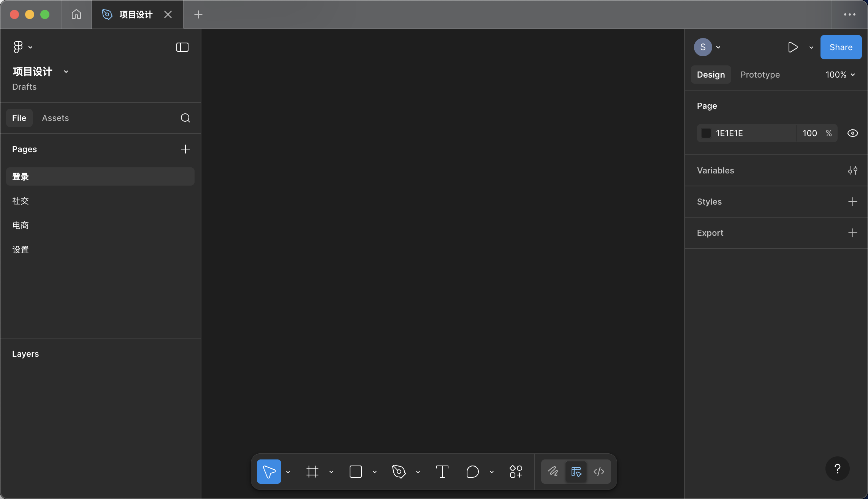This screenshot has width=868, height=499.
Task: Toggle page background visibility eye
Action: coord(852,133)
